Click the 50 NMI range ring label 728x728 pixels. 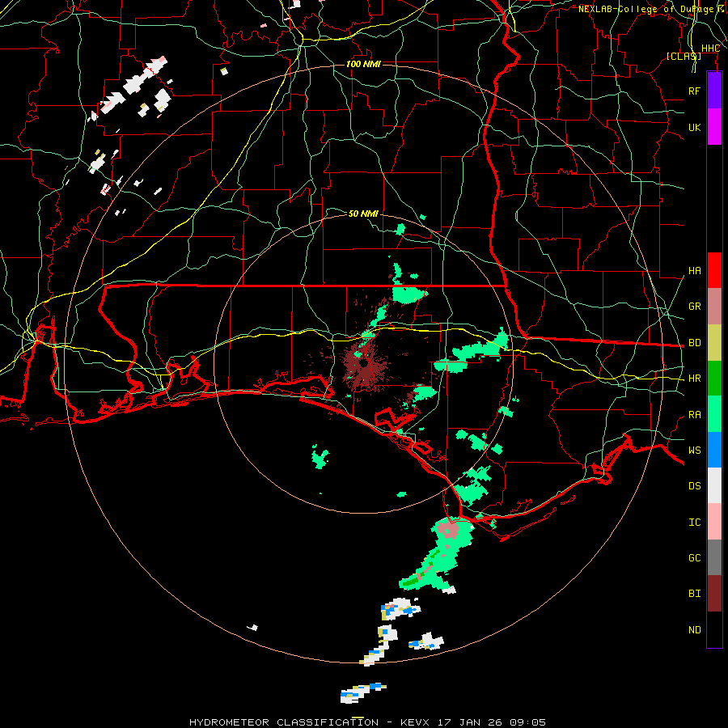(x=363, y=214)
